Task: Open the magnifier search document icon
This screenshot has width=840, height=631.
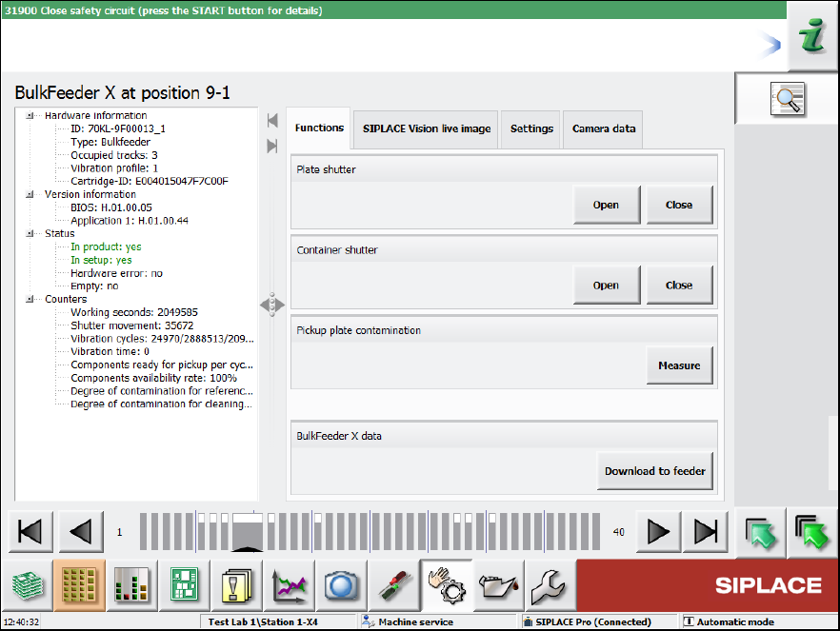Action: 787,98
